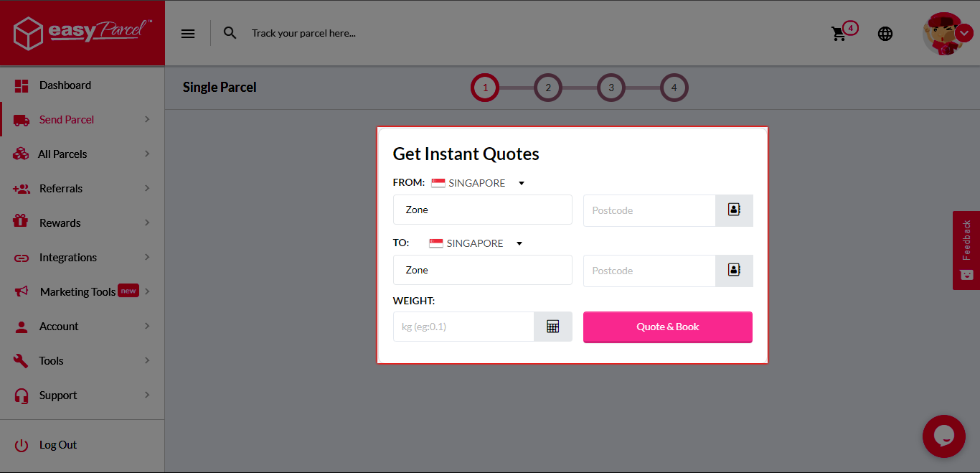The width and height of the screenshot is (980, 473).
Task: Open the hamburger navigation menu
Action: coord(187,33)
